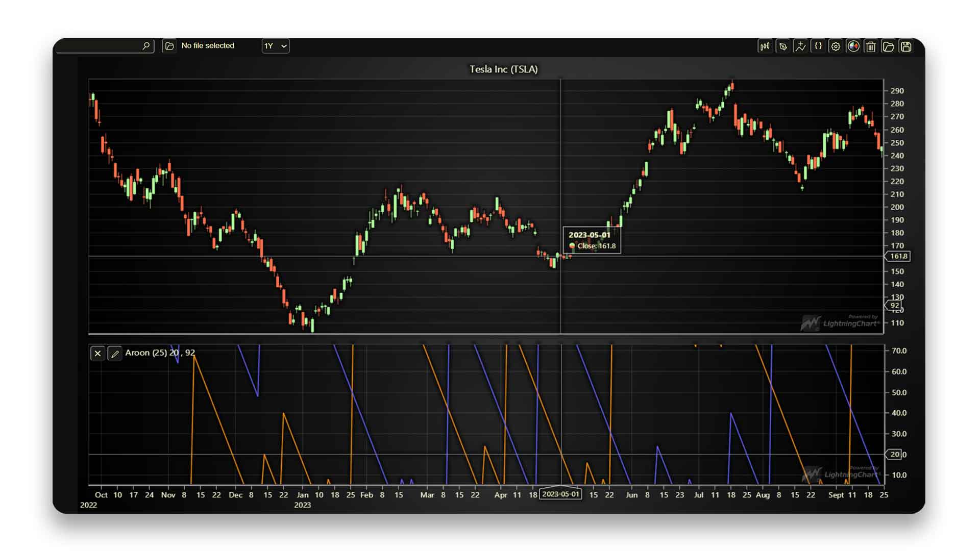Click the trash can delete icon
This screenshot has width=980, height=551.
[871, 46]
